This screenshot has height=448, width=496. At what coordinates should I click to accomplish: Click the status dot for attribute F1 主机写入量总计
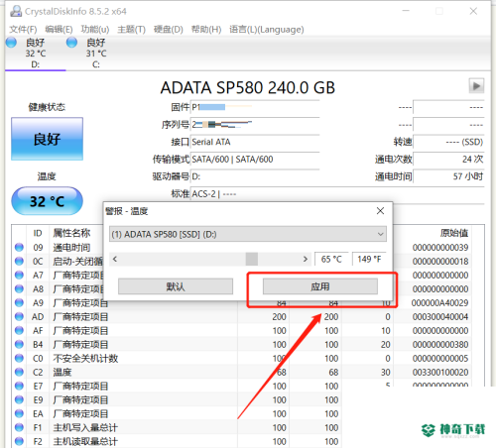click(x=19, y=427)
